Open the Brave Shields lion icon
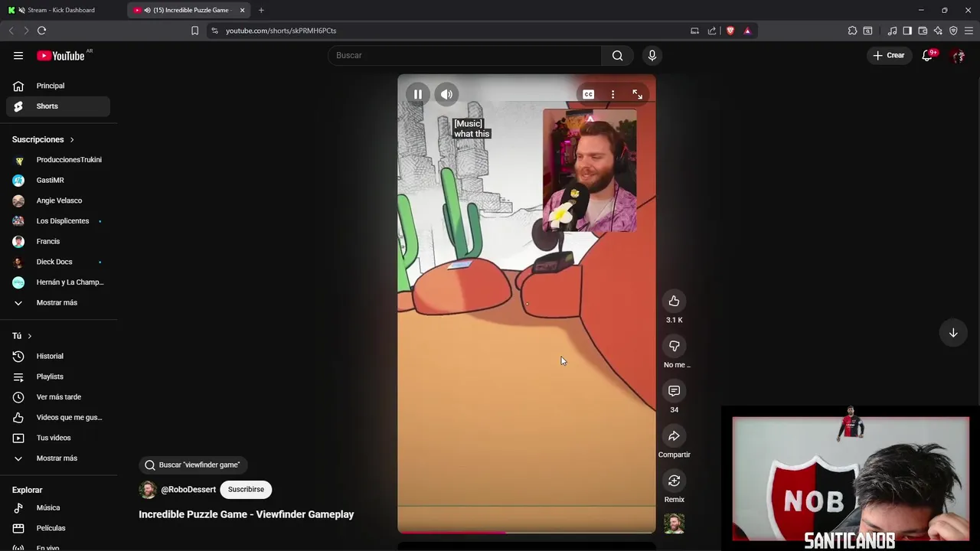The height and width of the screenshot is (551, 980). pos(730,31)
